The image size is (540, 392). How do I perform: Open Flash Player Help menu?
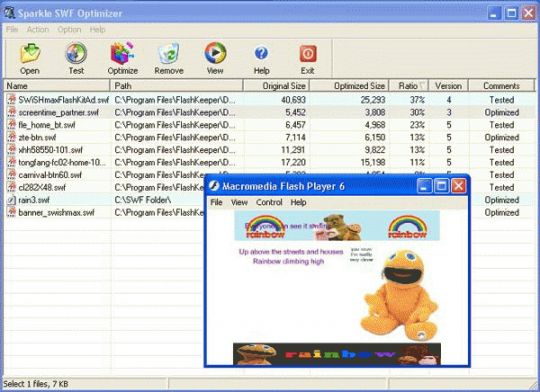pyautogui.click(x=298, y=202)
